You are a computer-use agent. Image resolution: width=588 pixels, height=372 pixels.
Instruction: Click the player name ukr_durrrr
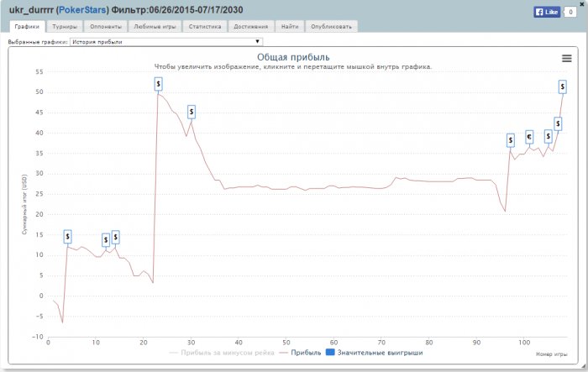pos(32,10)
